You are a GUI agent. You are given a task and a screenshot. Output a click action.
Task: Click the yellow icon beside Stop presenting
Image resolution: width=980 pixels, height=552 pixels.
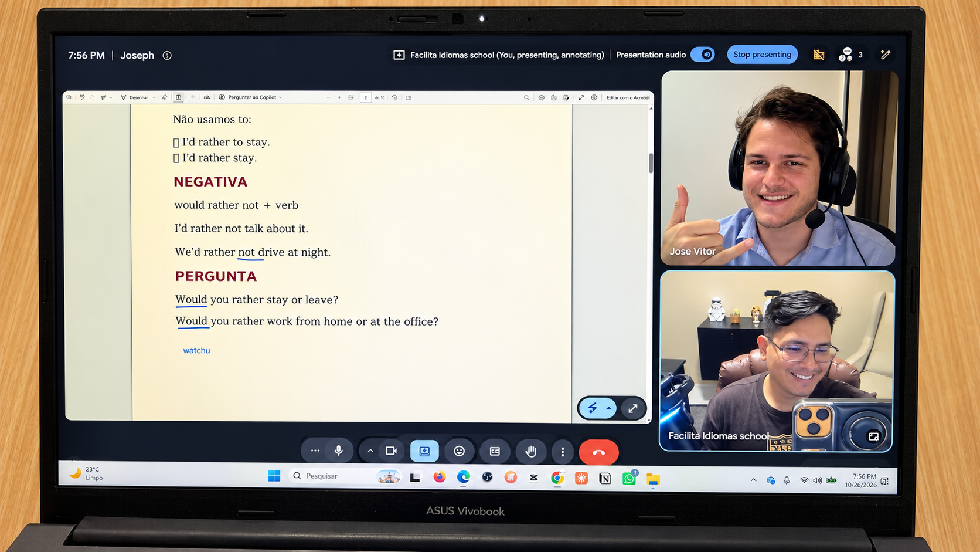[819, 55]
